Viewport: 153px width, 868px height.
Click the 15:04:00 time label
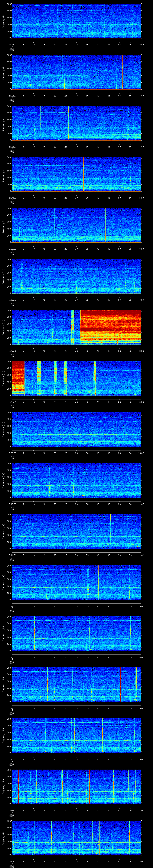pos(12,197)
